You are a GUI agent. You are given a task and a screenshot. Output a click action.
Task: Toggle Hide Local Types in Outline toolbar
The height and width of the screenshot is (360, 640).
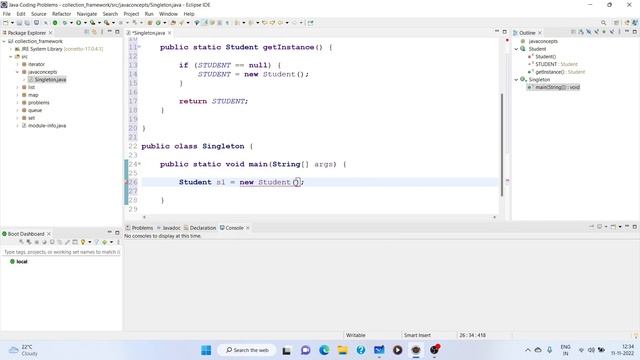tap(612, 32)
